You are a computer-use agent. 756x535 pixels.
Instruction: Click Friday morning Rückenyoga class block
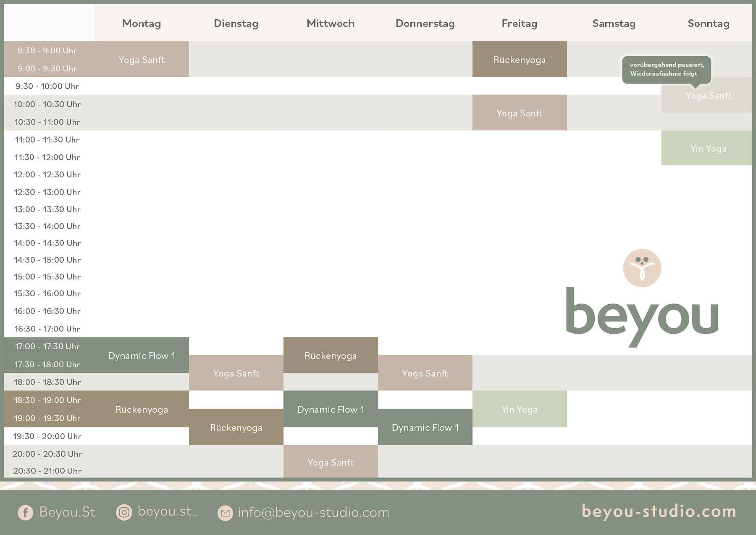519,60
